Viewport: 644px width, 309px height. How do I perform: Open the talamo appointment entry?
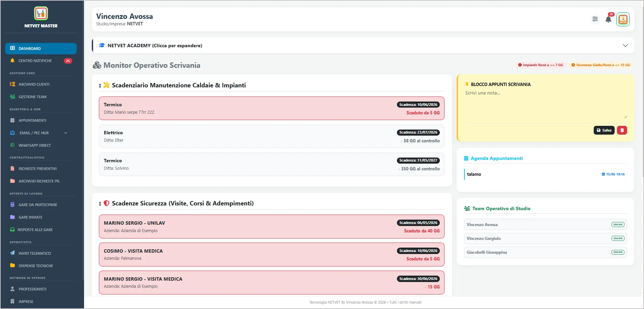(545, 174)
